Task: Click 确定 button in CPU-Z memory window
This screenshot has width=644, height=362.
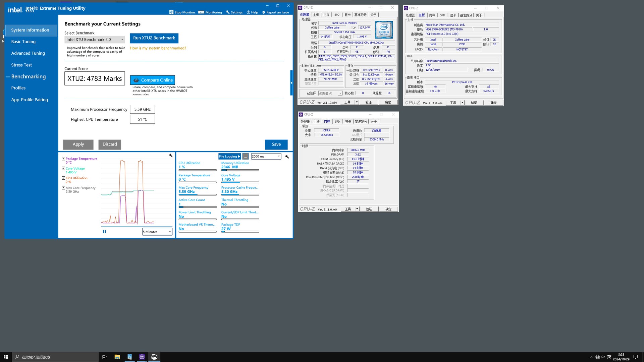Action: click(x=388, y=209)
